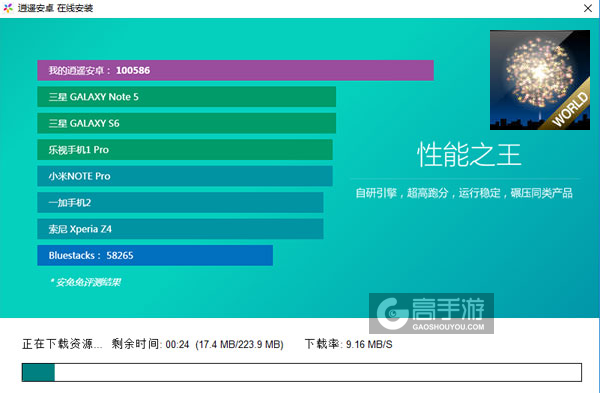Click the 安兔兔评测结果 footnote

coord(85,282)
